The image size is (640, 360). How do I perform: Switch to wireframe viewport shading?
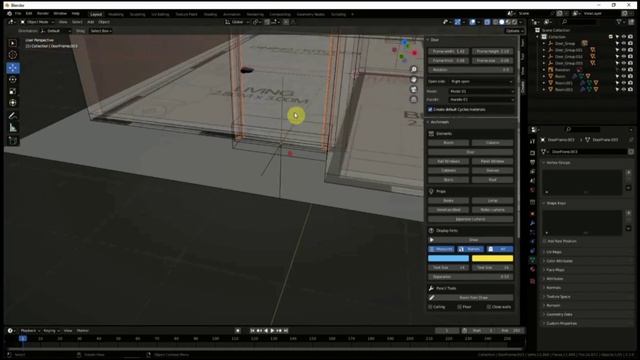point(496,22)
